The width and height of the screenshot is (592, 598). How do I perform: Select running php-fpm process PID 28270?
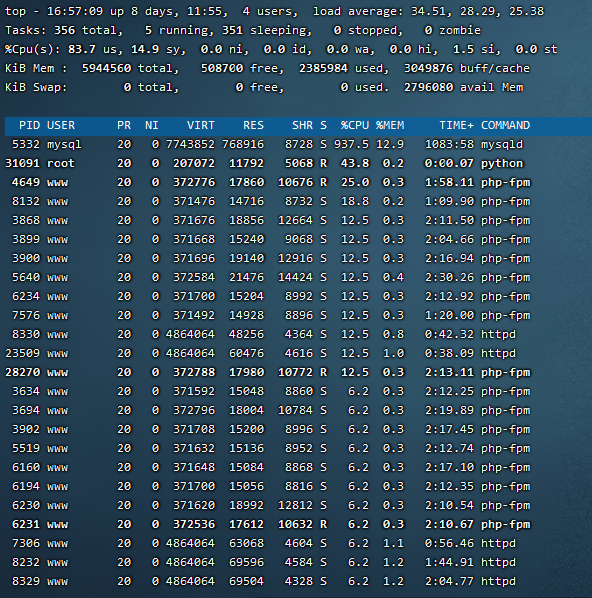[268, 372]
